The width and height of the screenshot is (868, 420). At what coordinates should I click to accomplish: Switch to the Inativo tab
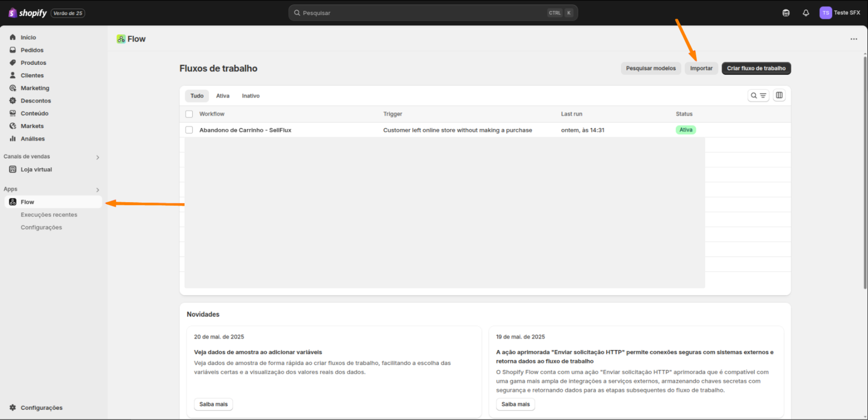click(x=251, y=96)
